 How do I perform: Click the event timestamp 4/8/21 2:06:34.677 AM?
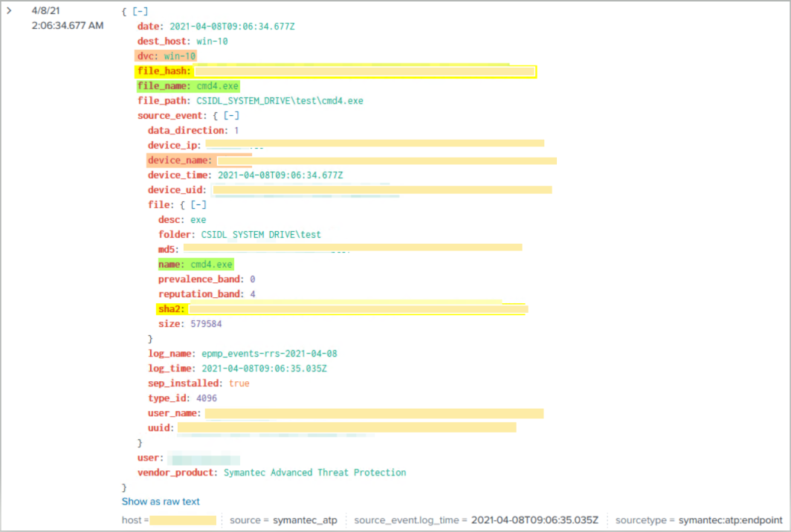coord(67,19)
